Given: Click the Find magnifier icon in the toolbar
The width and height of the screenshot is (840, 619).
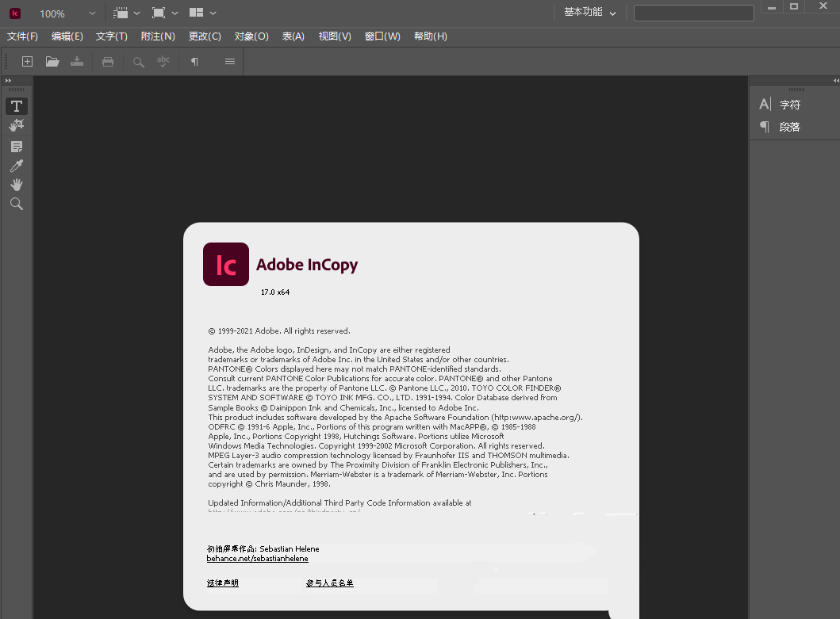Looking at the screenshot, I should click(138, 62).
